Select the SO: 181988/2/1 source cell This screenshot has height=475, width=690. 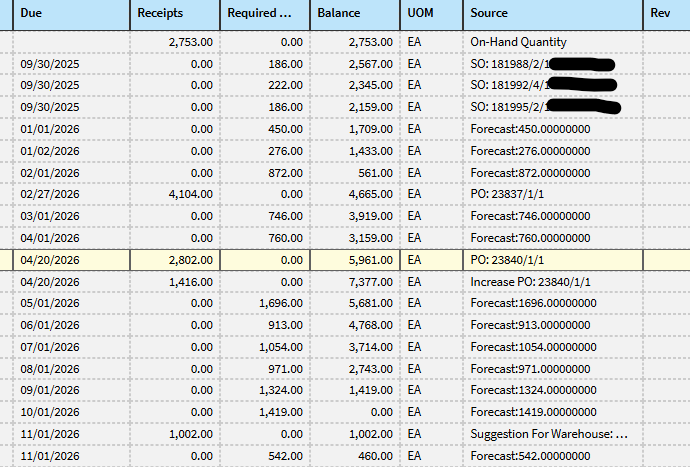point(553,64)
